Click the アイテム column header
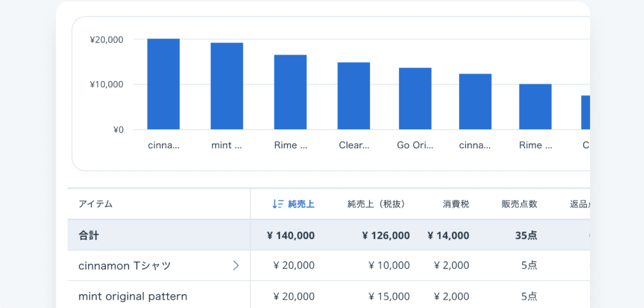This screenshot has width=644, height=308. click(x=95, y=204)
